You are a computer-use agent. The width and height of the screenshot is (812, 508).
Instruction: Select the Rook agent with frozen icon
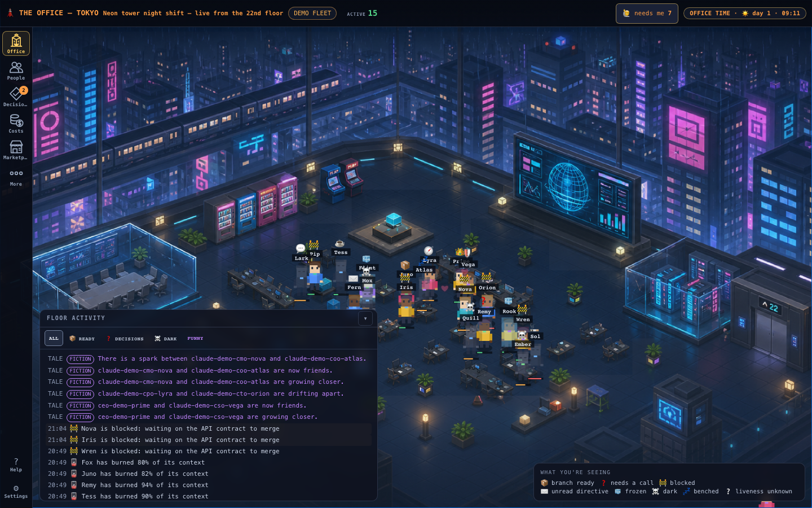(x=509, y=312)
